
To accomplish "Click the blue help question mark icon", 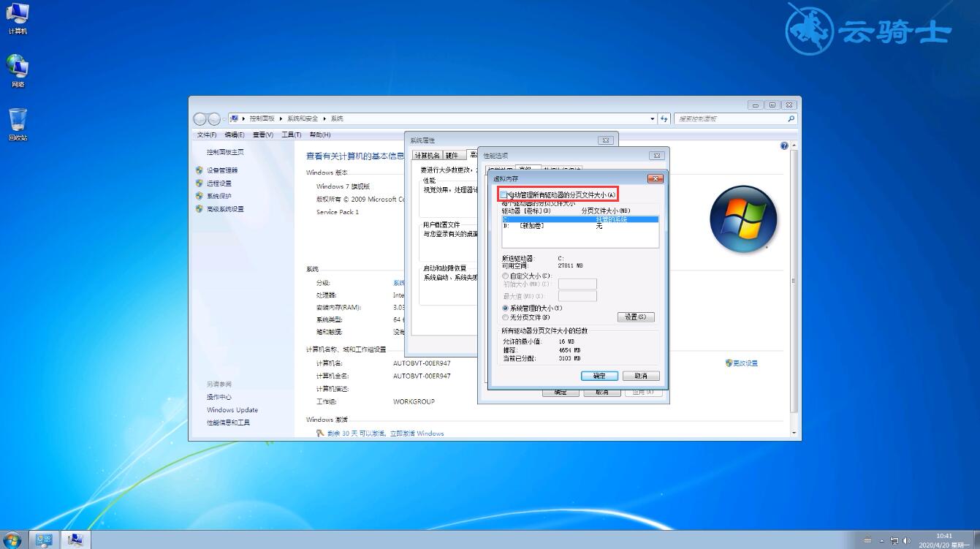I will click(784, 146).
